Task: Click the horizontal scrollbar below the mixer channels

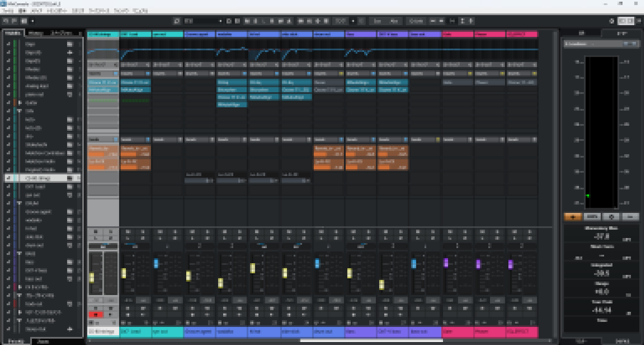Action: click(371, 341)
